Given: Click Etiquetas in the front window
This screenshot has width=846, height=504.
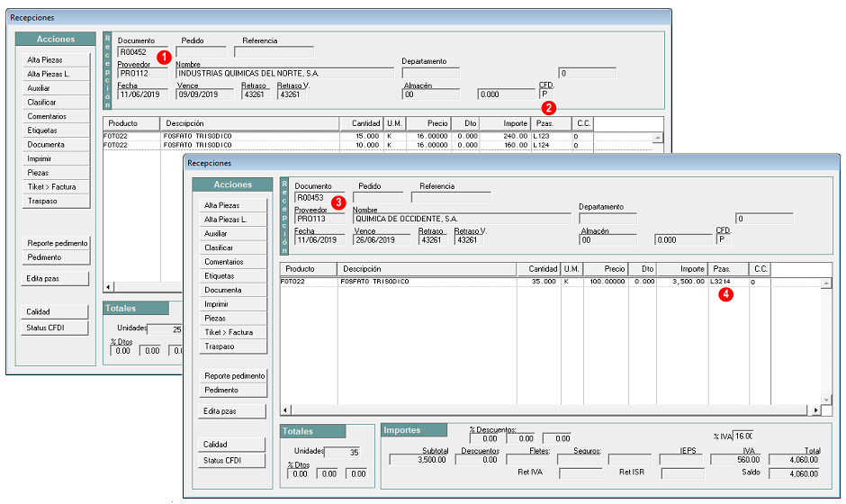Looking at the screenshot, I should click(x=233, y=275).
